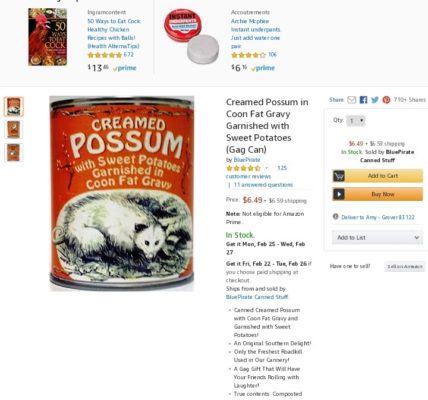The image size is (428, 400).
Task: Expand the Add to List dropdown
Action: 377,237
